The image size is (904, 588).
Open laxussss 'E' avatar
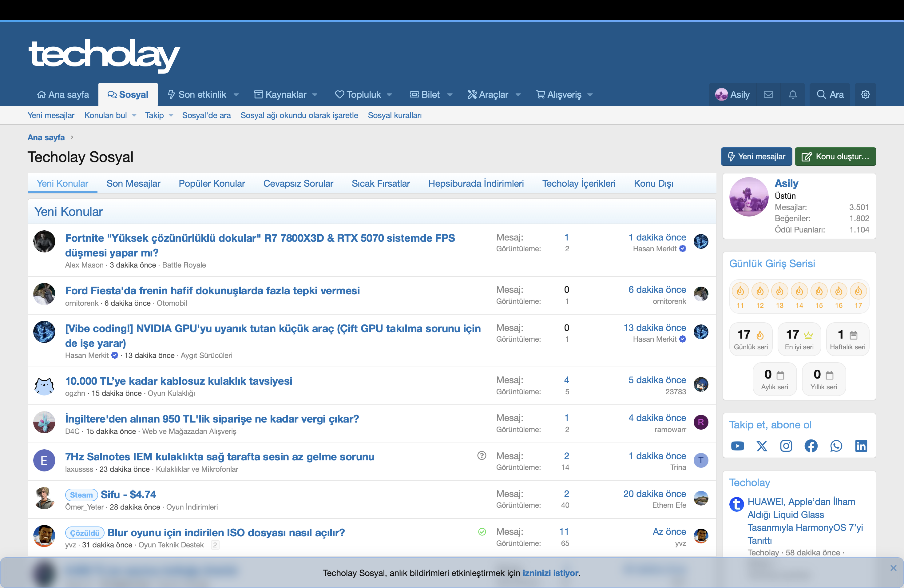point(44,461)
